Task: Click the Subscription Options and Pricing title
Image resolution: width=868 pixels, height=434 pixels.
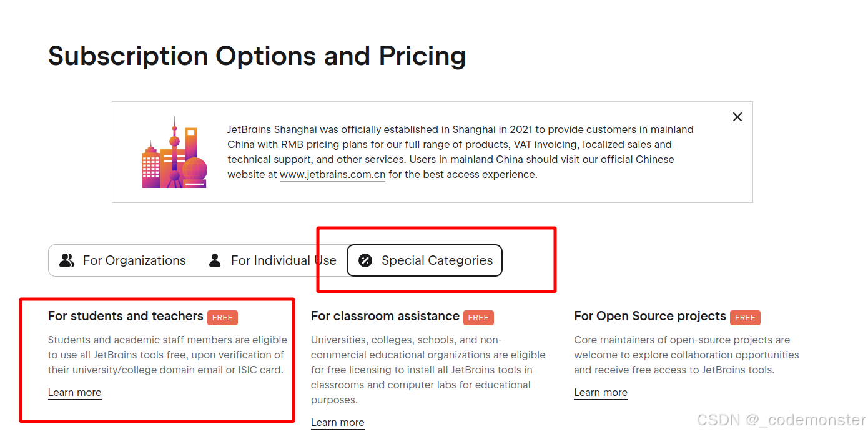Action: coord(257,56)
